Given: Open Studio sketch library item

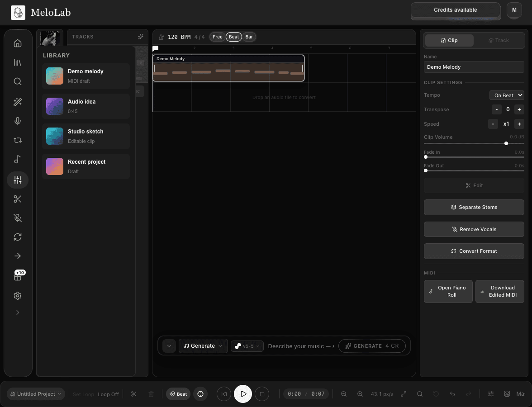Looking at the screenshot, I should 86,136.
